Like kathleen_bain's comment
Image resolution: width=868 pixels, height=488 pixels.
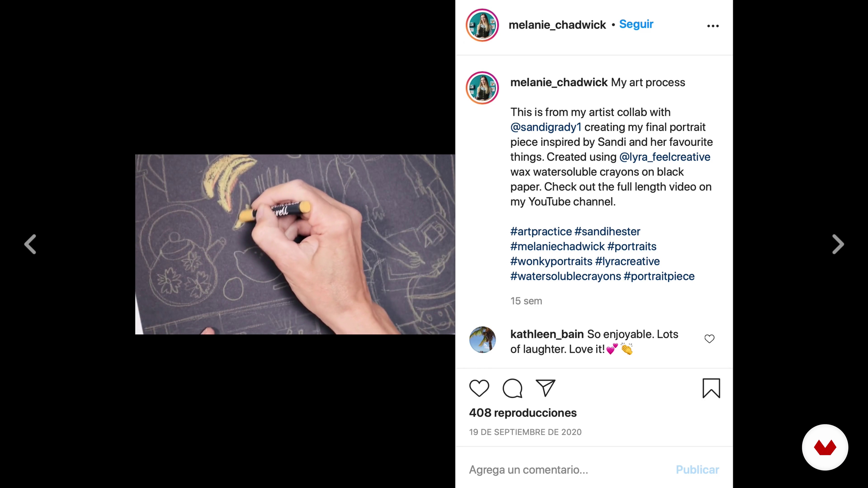[709, 339]
